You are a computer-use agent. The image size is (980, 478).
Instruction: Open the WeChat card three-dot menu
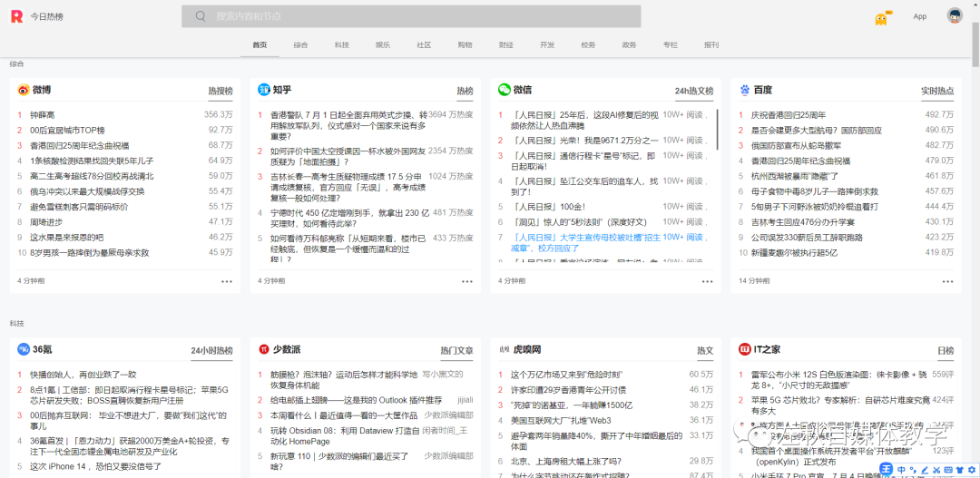pyautogui.click(x=707, y=281)
